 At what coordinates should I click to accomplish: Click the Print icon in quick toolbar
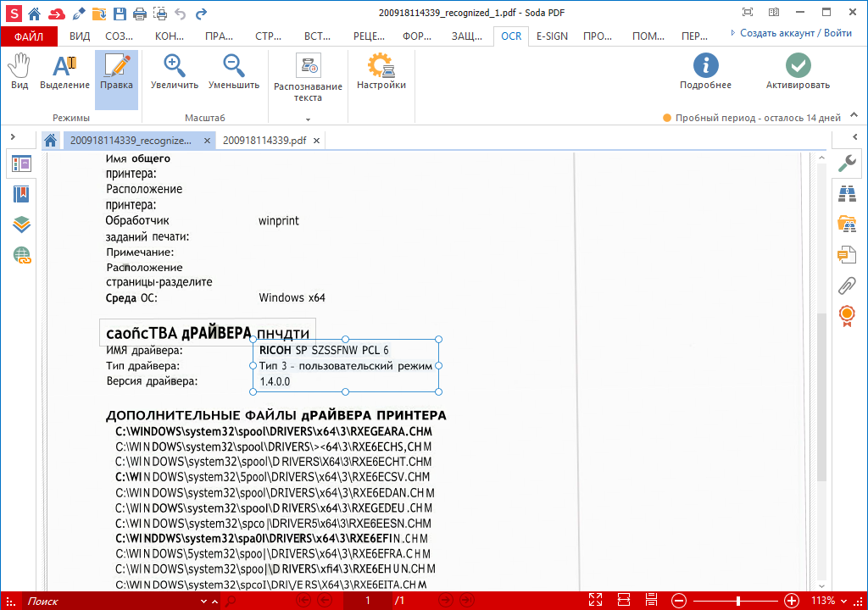click(x=138, y=13)
